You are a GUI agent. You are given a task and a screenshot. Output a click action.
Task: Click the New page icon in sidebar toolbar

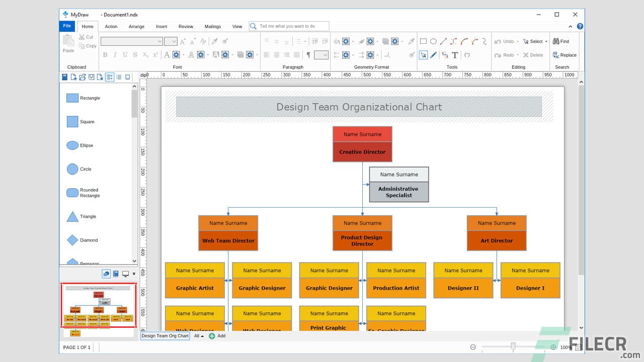(73, 77)
